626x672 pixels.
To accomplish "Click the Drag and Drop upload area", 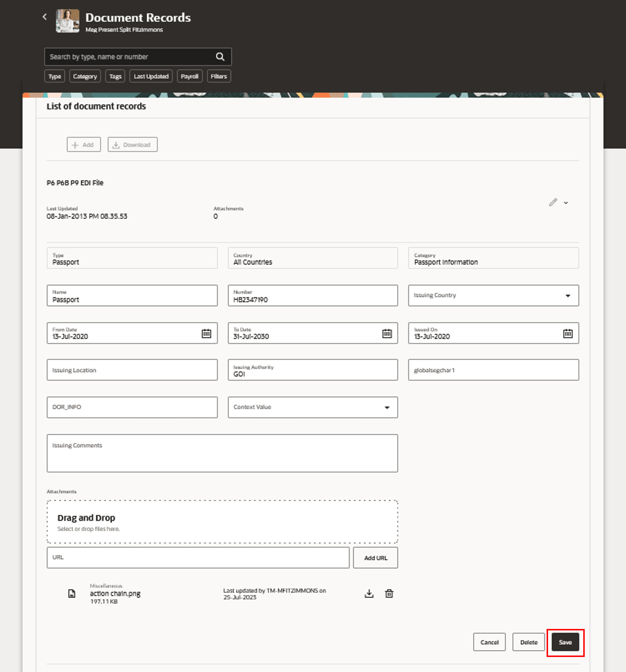I will tap(222, 521).
